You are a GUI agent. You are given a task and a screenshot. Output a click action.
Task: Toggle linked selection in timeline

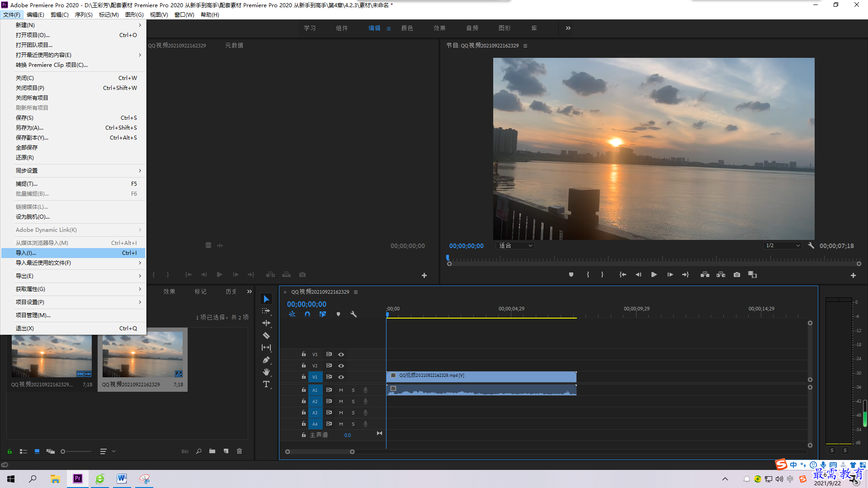pyautogui.click(x=323, y=314)
